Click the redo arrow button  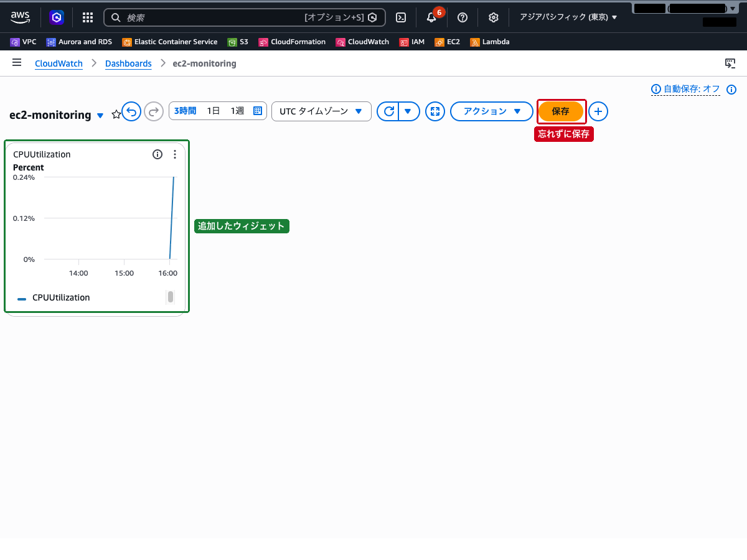[153, 111]
